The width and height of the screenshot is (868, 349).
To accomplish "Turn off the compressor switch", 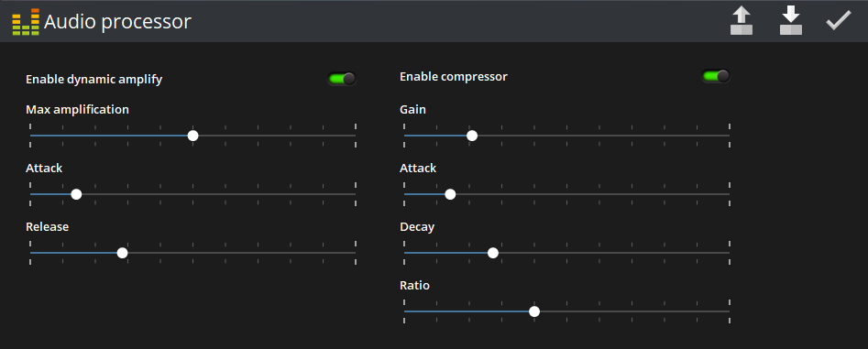I will click(x=716, y=76).
